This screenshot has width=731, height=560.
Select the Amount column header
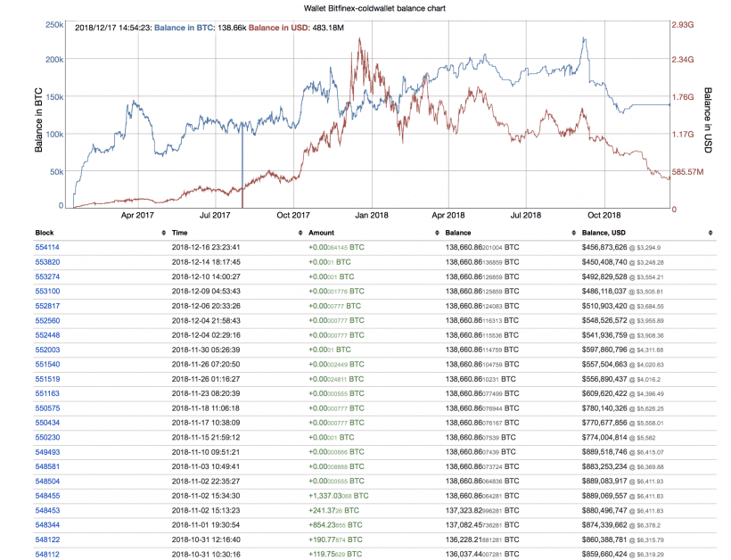[x=323, y=232]
